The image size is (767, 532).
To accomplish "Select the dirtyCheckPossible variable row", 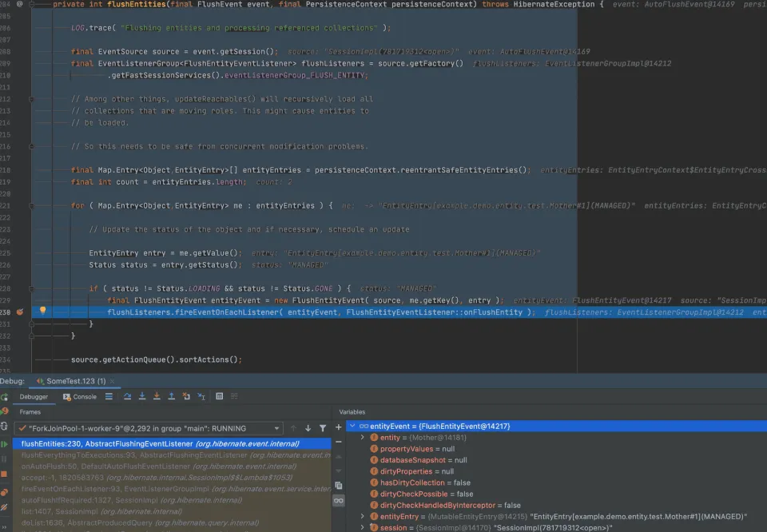I will [x=556, y=494].
